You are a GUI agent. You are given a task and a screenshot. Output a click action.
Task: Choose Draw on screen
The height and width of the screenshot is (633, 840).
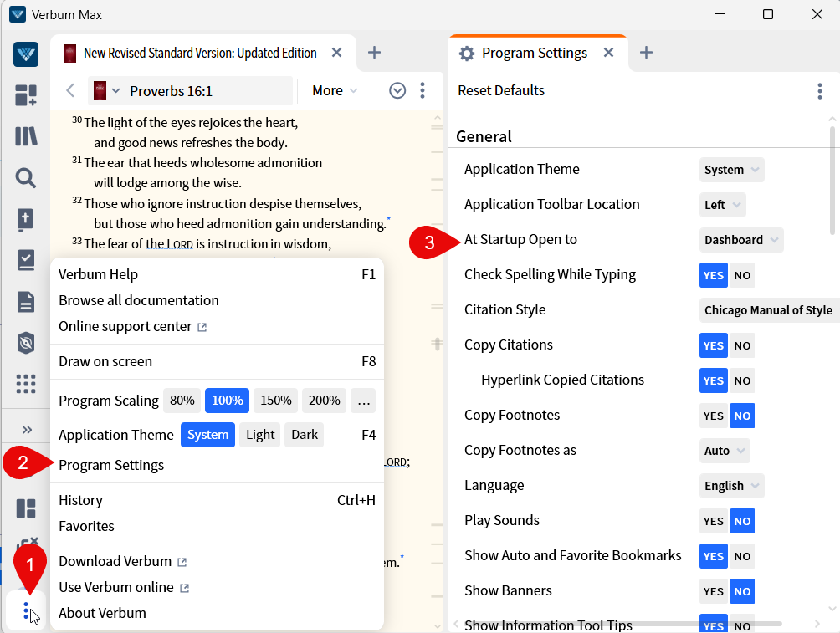click(217, 361)
